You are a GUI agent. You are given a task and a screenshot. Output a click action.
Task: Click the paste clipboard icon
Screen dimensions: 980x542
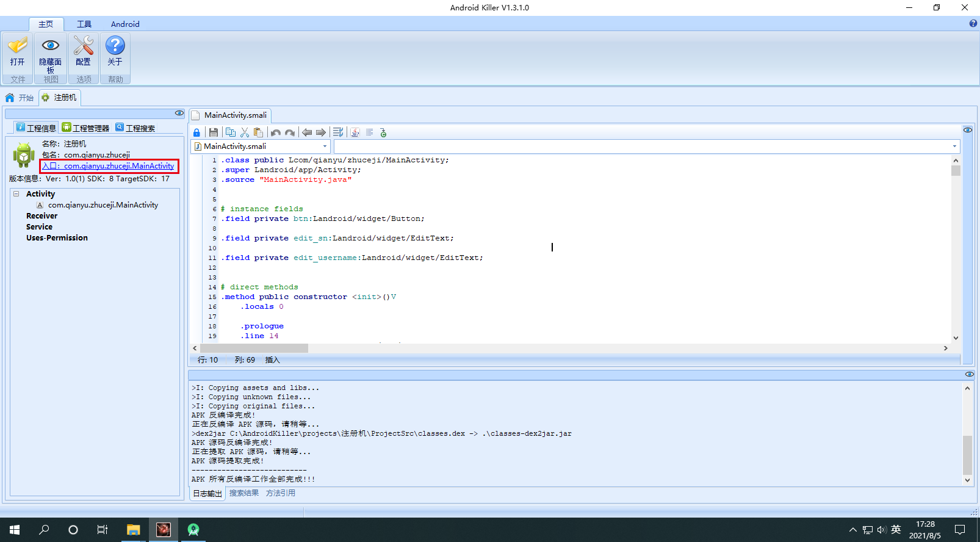click(x=259, y=132)
